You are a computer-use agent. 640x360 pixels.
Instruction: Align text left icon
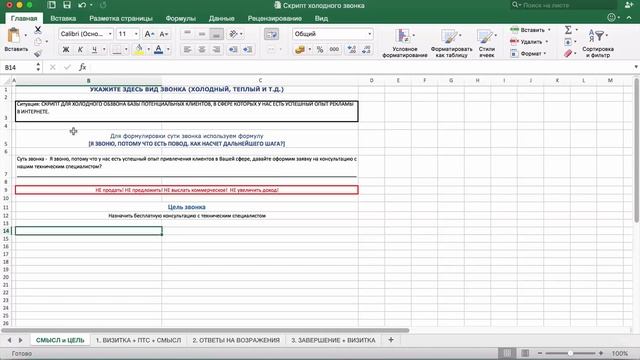tap(187, 50)
